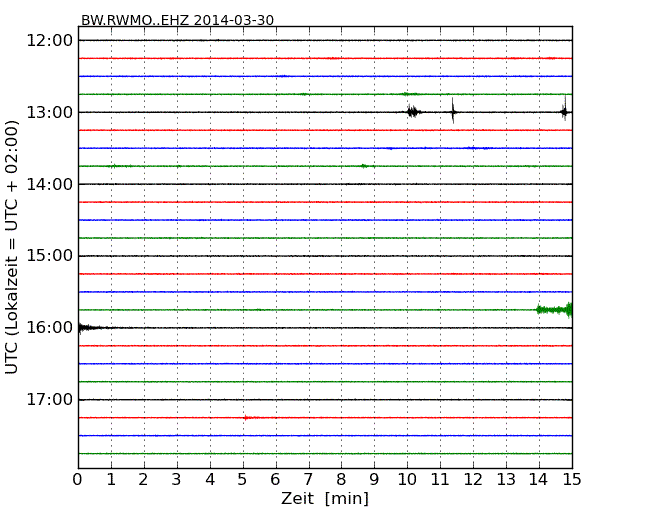This screenshot has width=650, height=520.
Task: Click the 13 minute tick label
Action: click(506, 480)
